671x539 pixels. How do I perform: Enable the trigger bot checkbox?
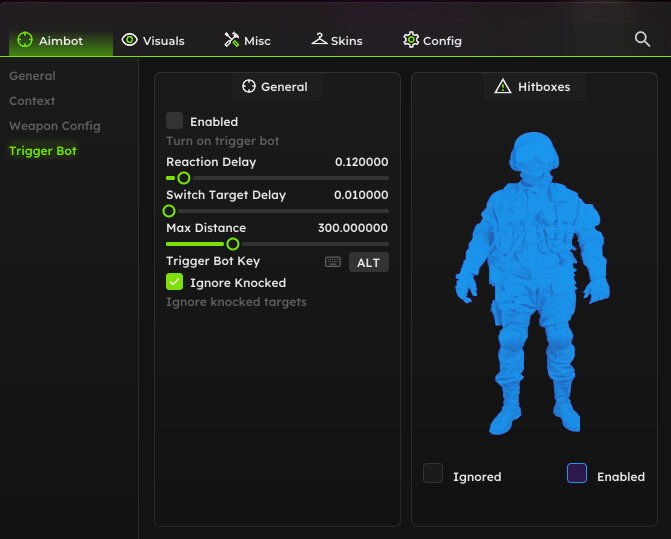175,121
